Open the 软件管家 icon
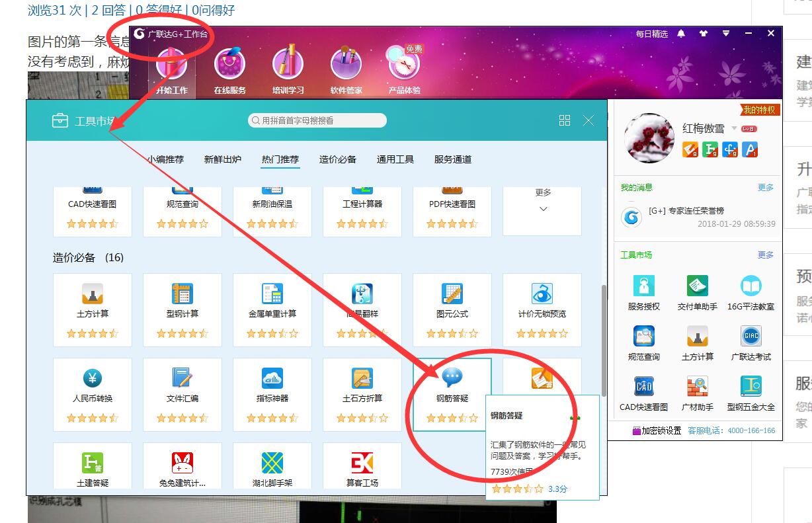Viewport: 812px width, 523px height. 346,65
